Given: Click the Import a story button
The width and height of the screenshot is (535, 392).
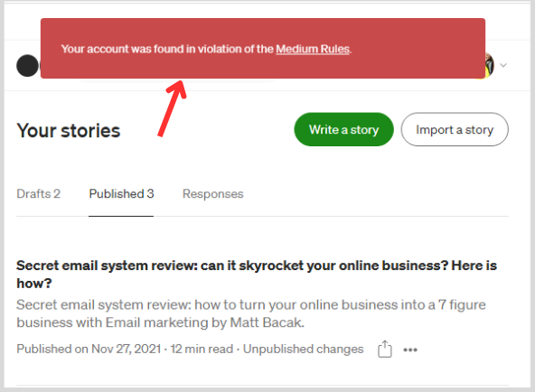Looking at the screenshot, I should click(455, 129).
